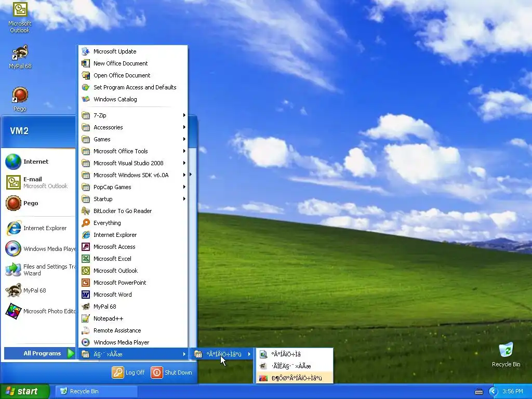Select the highlighted third flyout item Ð¶ÔØ°Â°ÍÂíÖ÷Ìâ°ü

coord(294,378)
